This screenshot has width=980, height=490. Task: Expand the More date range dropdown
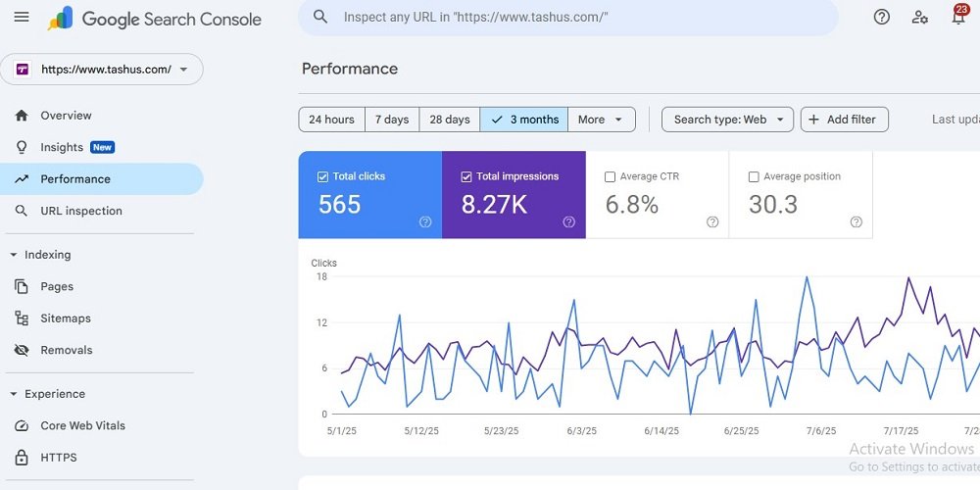pos(601,120)
